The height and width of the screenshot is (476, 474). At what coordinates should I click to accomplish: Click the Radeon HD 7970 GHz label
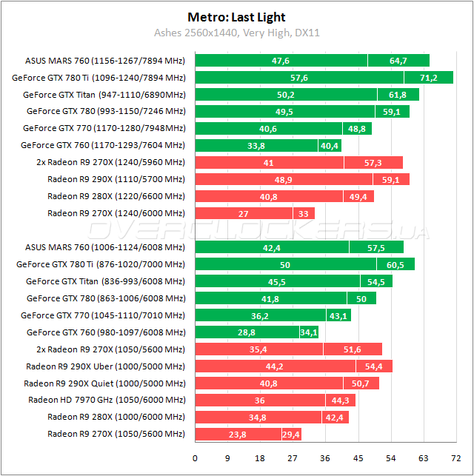click(x=107, y=400)
